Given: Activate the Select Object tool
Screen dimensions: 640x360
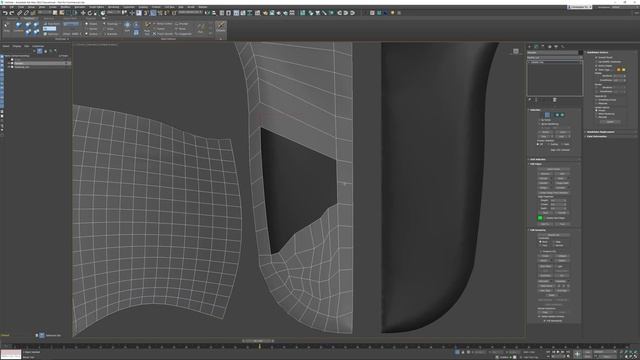Looking at the screenshot, I should 55,13.
